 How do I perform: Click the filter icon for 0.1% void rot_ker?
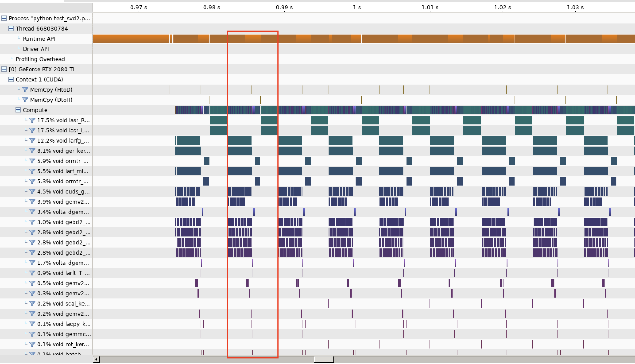tap(32, 344)
